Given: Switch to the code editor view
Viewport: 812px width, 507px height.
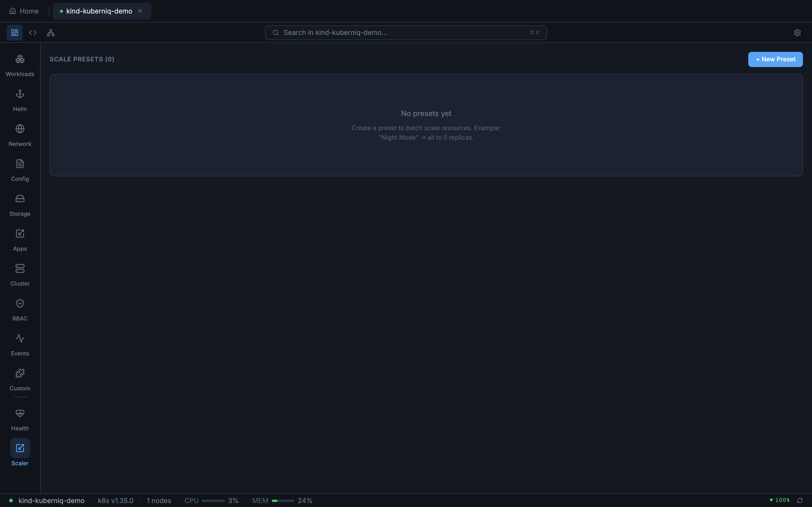Looking at the screenshot, I should (x=32, y=32).
